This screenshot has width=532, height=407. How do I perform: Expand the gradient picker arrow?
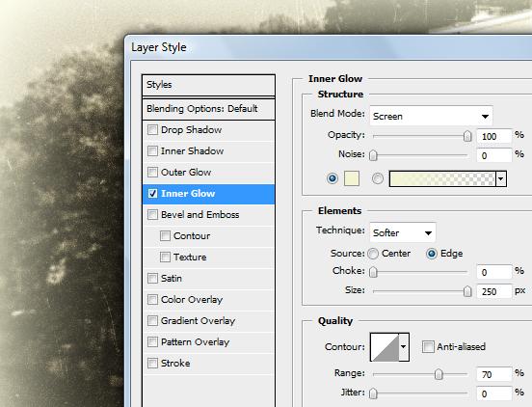click(x=501, y=178)
